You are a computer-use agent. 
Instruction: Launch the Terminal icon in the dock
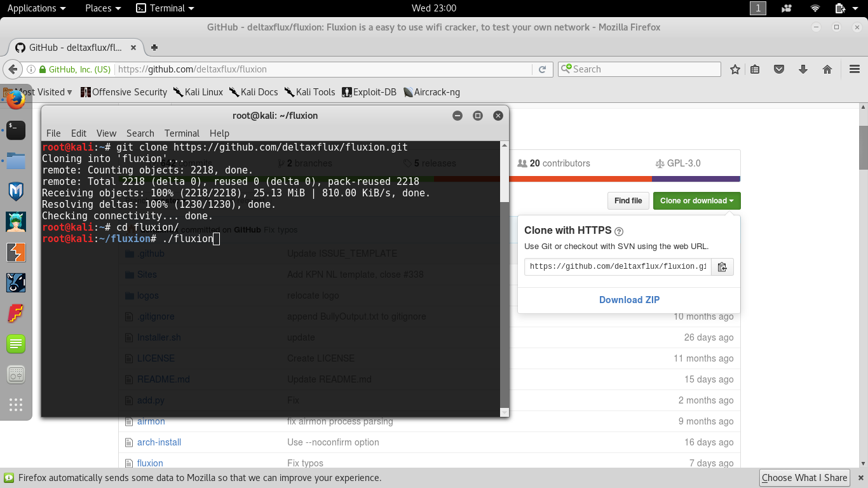(x=16, y=130)
